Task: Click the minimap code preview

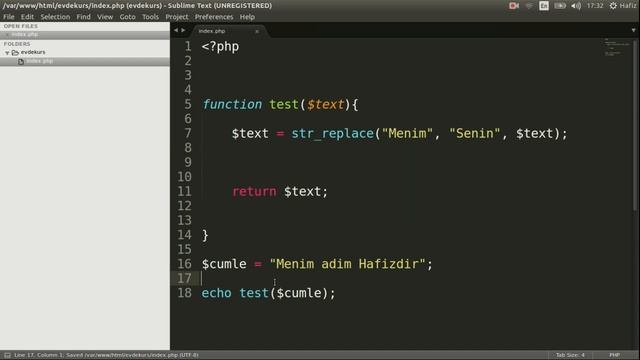Action: [x=617, y=48]
